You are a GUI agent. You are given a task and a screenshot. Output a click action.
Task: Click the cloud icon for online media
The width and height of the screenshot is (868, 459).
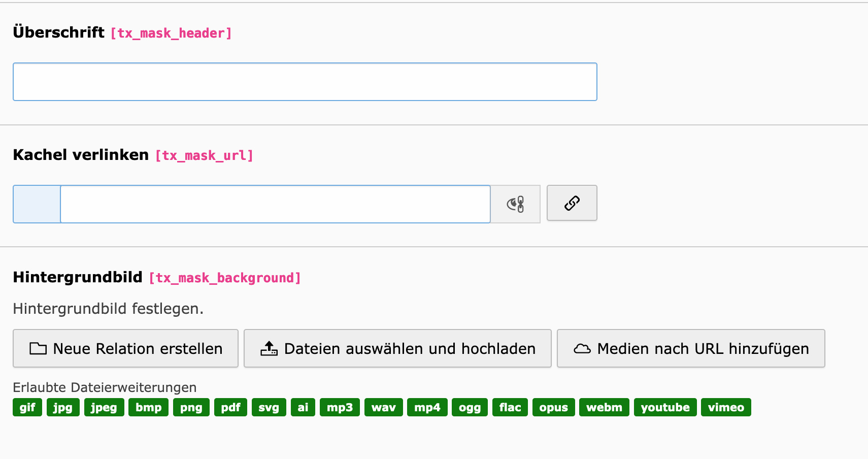[582, 348]
